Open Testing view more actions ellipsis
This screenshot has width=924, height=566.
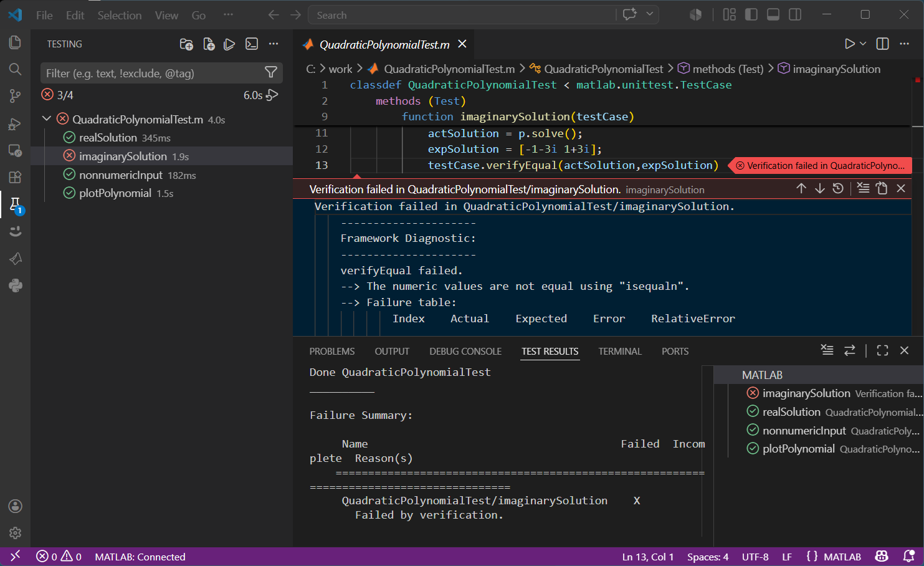coord(274,44)
